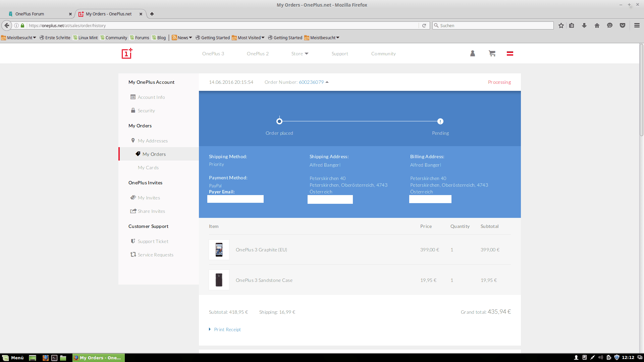Click the Print Receipt link
Image resolution: width=644 pixels, height=362 pixels.
(x=227, y=329)
